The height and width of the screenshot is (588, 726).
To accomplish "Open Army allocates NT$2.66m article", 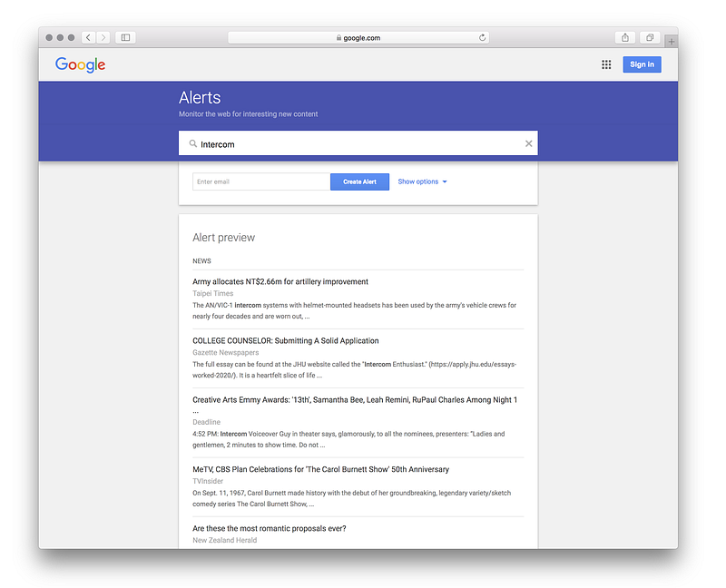I will (280, 281).
